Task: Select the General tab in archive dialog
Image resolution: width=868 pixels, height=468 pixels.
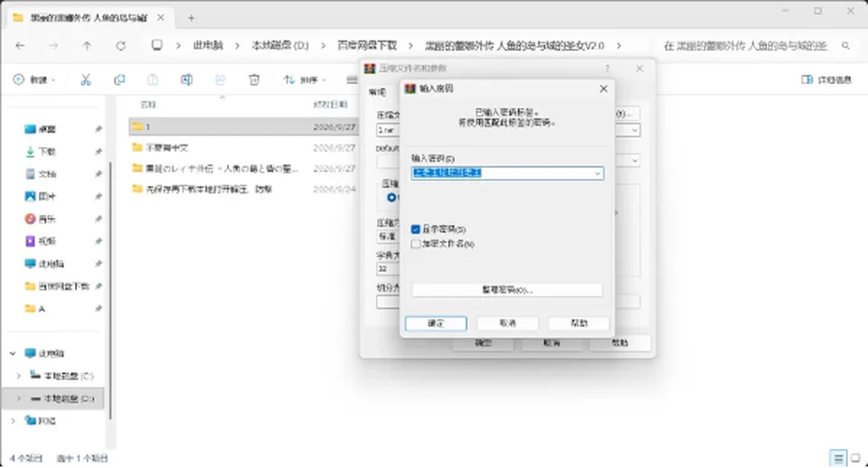Action: 378,92
